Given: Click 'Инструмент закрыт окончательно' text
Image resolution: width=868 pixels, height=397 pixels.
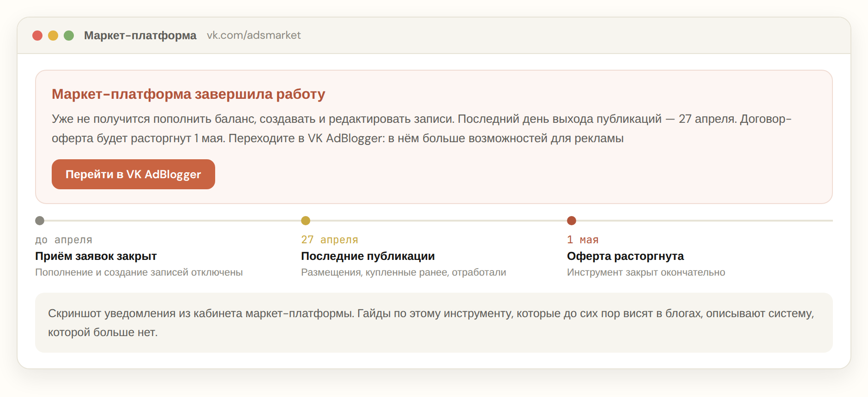Looking at the screenshot, I should click(x=646, y=272).
